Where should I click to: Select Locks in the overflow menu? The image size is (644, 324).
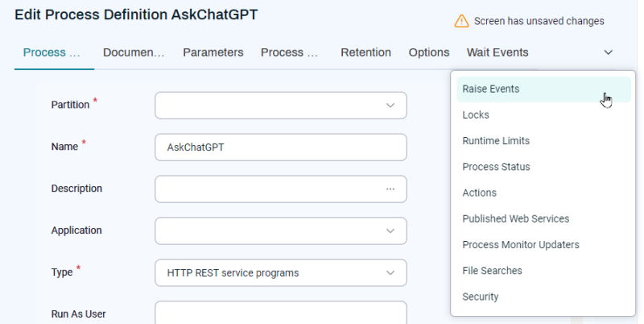tap(476, 115)
